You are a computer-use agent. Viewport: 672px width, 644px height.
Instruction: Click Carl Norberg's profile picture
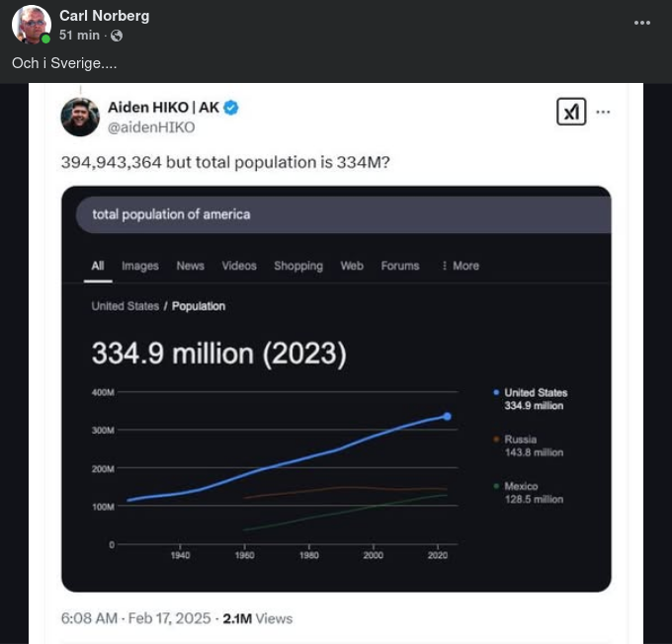coord(32,25)
